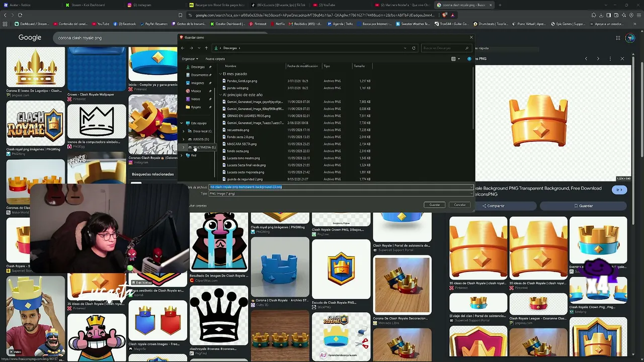Image resolution: width=644 pixels, height=362 pixels.
Task: Sort files by the Nombre column
Action: 230,66
